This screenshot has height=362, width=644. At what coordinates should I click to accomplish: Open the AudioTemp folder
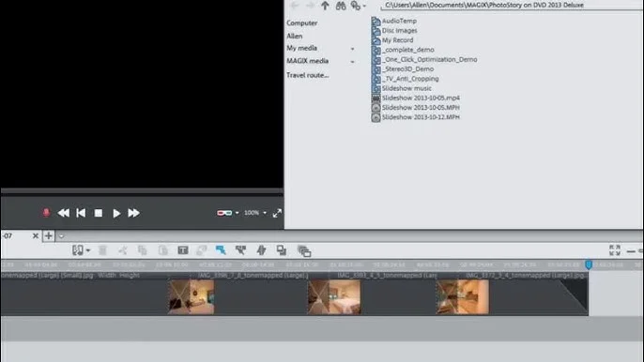click(394, 21)
